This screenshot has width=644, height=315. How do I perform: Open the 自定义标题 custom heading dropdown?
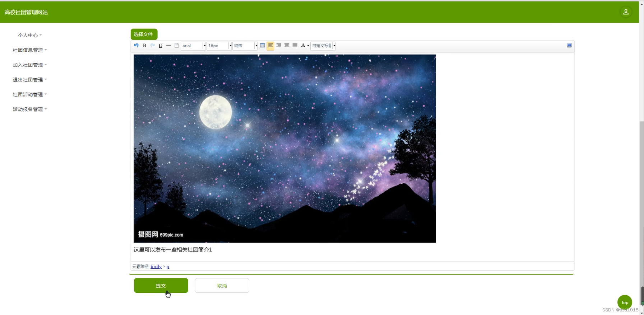coord(323,46)
